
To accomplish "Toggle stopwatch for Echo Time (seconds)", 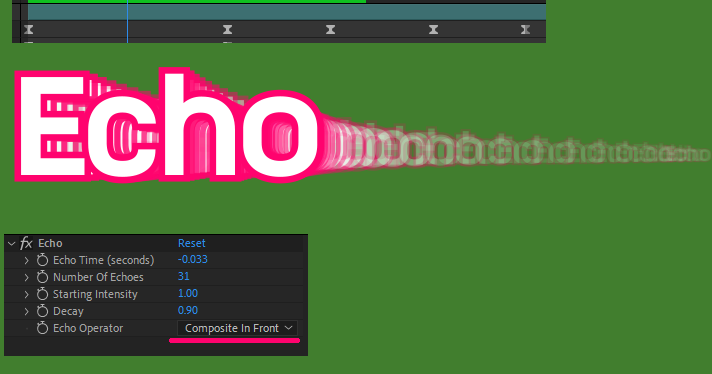I will (42, 260).
